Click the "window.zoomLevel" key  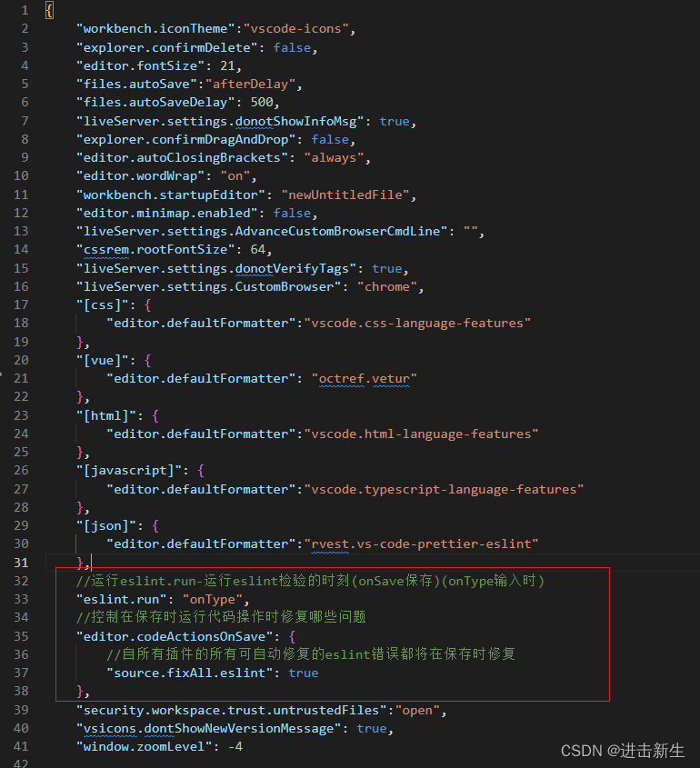click(144, 747)
